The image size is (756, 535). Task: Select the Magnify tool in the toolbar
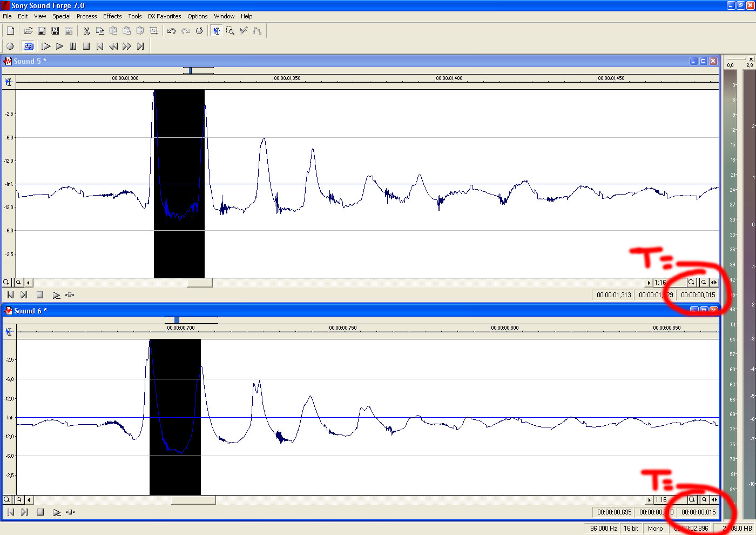coord(231,31)
